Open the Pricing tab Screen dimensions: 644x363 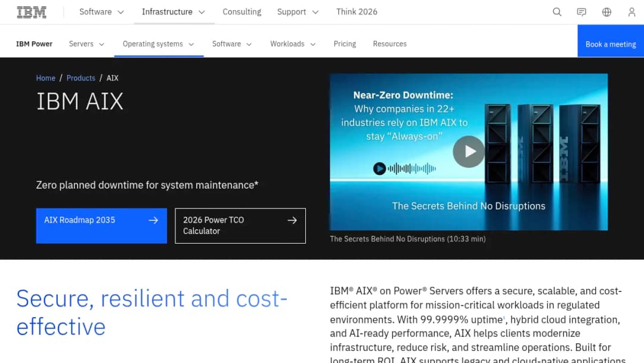pos(345,44)
